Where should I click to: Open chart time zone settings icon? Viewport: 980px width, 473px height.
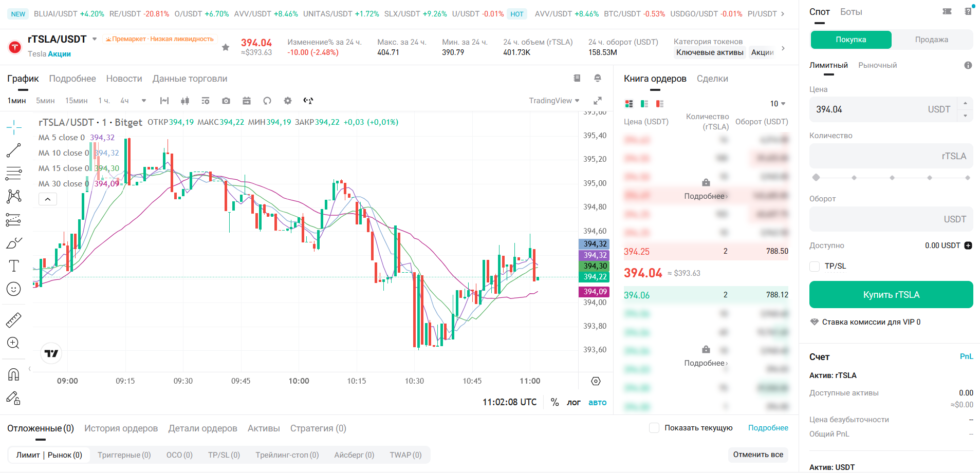click(596, 381)
